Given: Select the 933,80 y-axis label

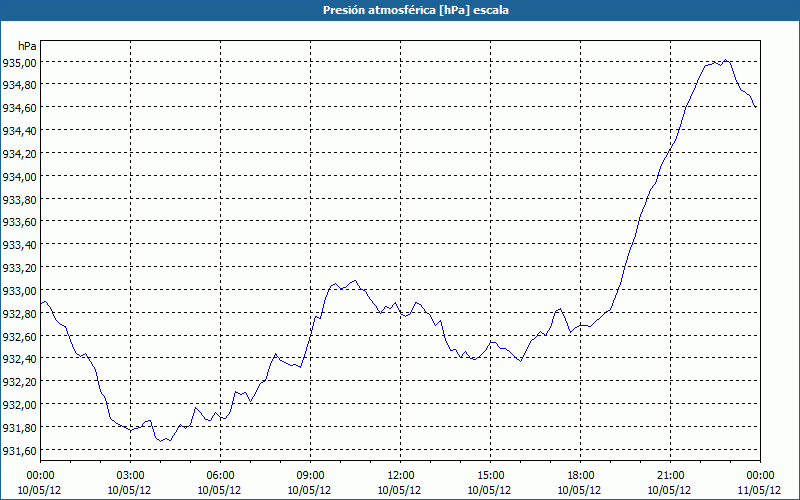Looking at the screenshot, I should (20, 199).
